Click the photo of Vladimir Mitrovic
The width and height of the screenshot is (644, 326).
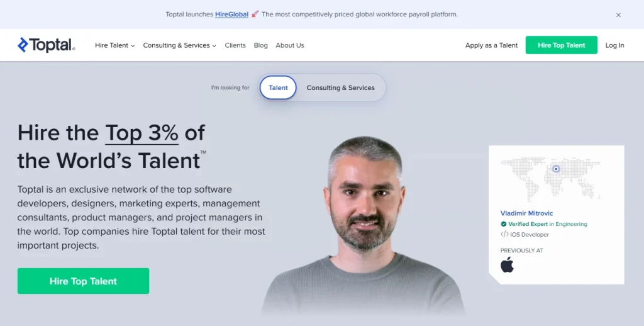click(364, 226)
